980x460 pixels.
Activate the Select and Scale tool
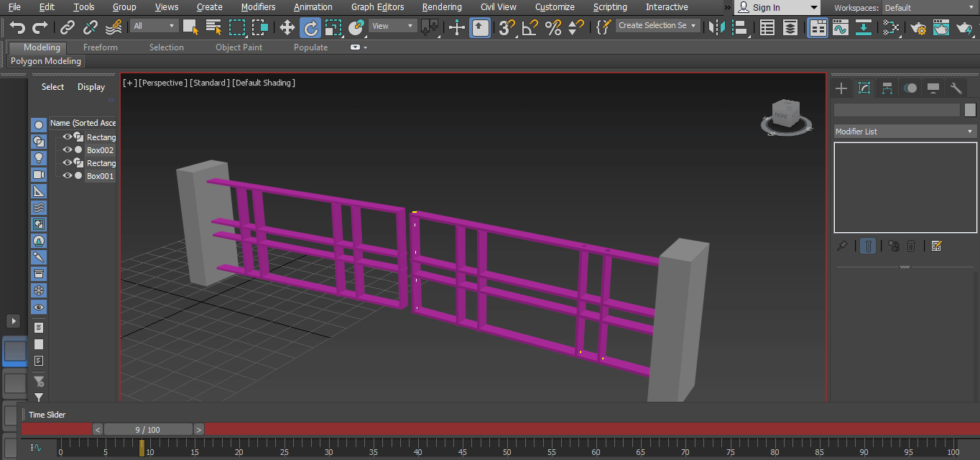pyautogui.click(x=333, y=27)
